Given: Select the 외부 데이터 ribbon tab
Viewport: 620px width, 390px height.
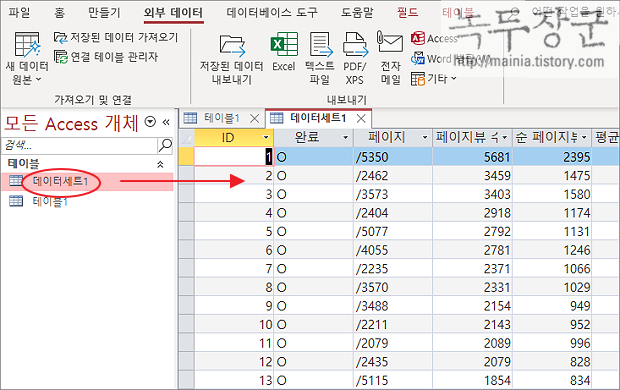Looking at the screenshot, I should click(x=173, y=13).
